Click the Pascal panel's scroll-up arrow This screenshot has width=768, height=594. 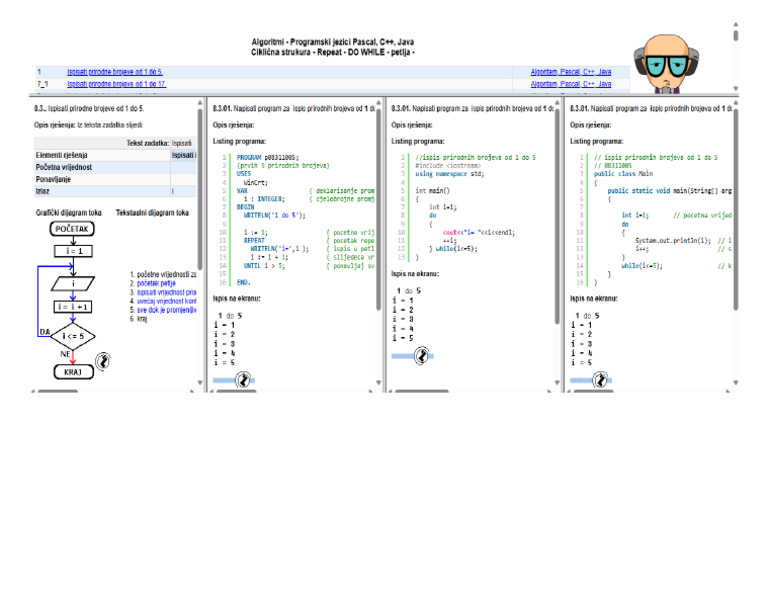point(379,103)
